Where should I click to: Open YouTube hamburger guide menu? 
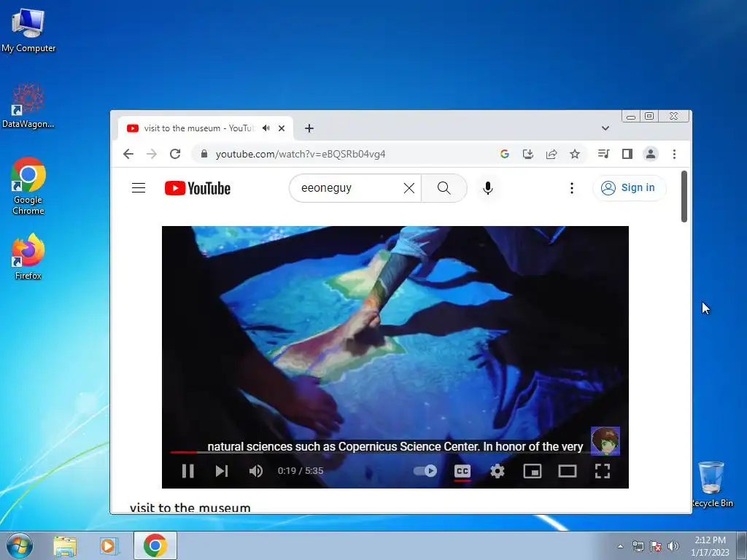point(139,187)
